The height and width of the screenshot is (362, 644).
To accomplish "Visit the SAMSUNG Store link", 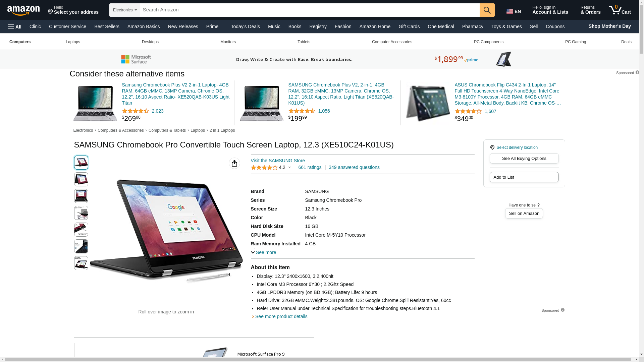I will [278, 161].
